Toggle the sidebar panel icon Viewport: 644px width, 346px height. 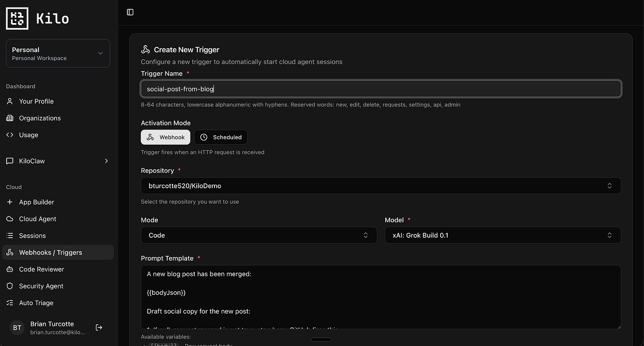pyautogui.click(x=130, y=12)
